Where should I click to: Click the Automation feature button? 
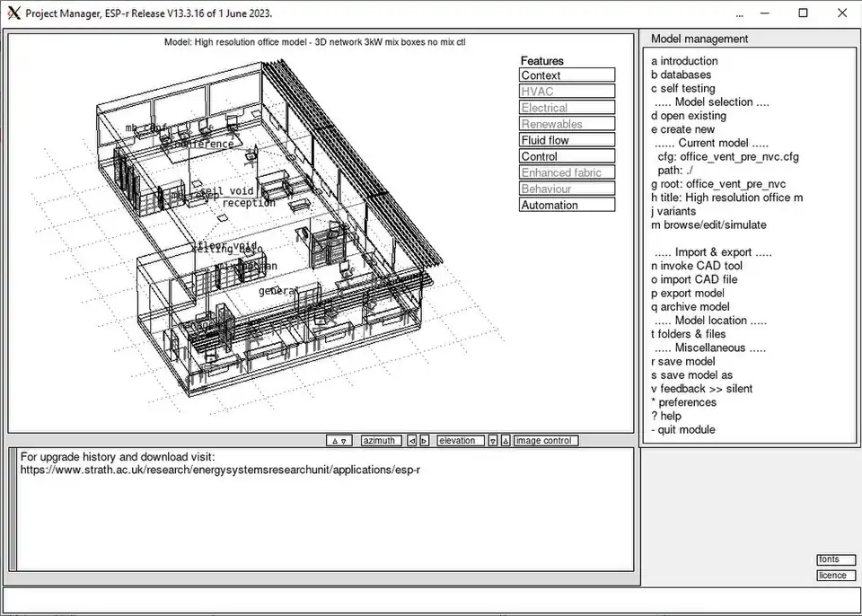pyautogui.click(x=567, y=205)
